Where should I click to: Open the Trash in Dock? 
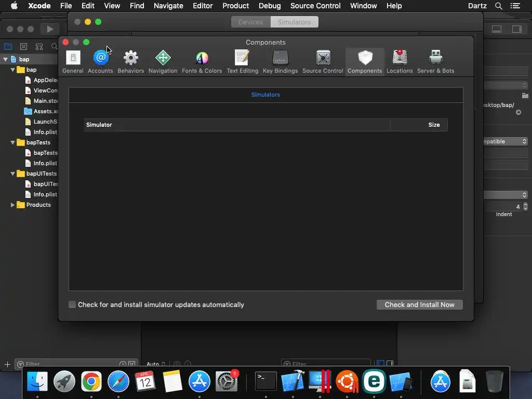[495, 381]
